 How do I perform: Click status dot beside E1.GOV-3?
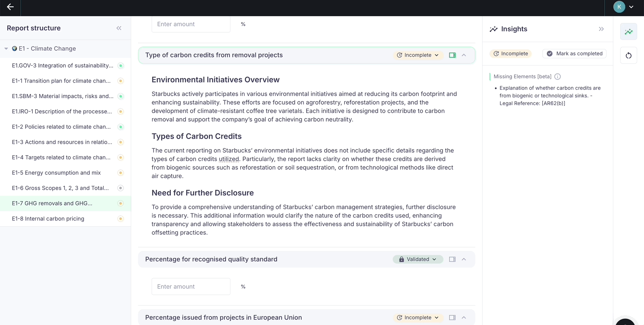click(121, 66)
